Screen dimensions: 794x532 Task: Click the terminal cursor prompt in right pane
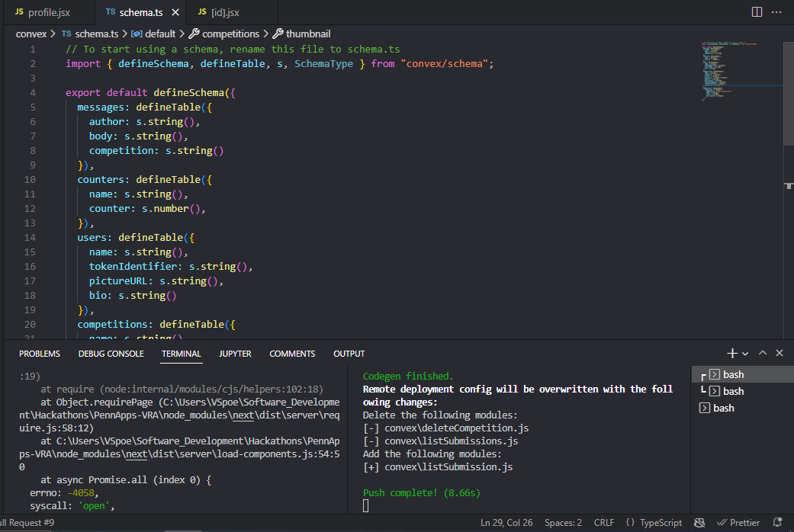(x=366, y=505)
